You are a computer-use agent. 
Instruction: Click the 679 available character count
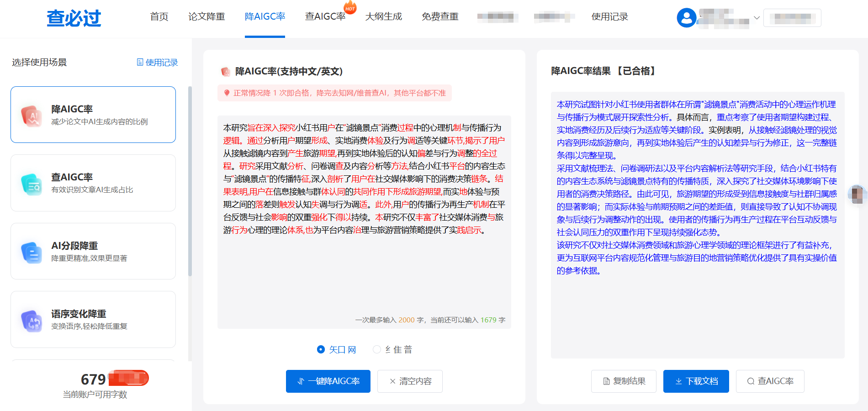point(93,379)
